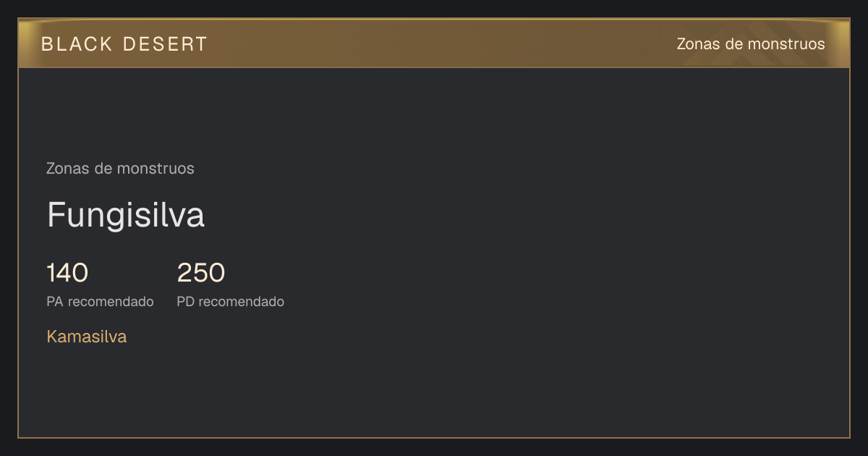Click the word DESERT in the logo
868x456 pixels.
point(165,44)
